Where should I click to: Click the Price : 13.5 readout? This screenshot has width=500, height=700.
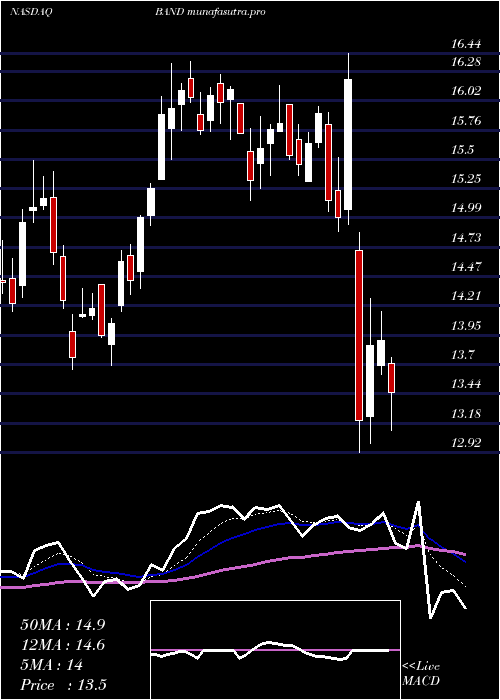63,685
